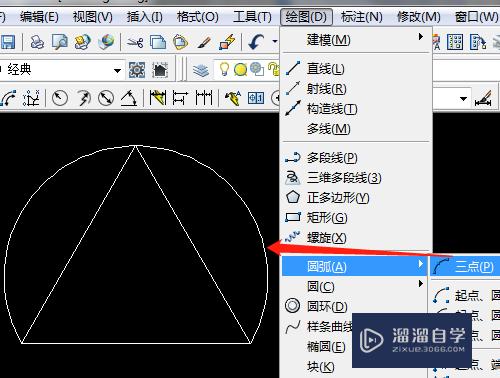
Task: Open the 编辑(E) menu
Action: coord(39,16)
